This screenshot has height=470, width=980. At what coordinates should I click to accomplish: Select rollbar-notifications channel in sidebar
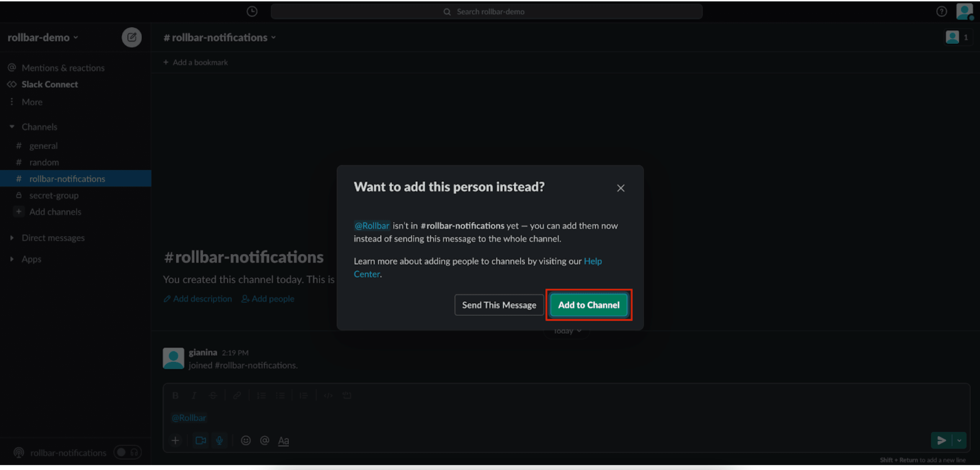click(75, 179)
